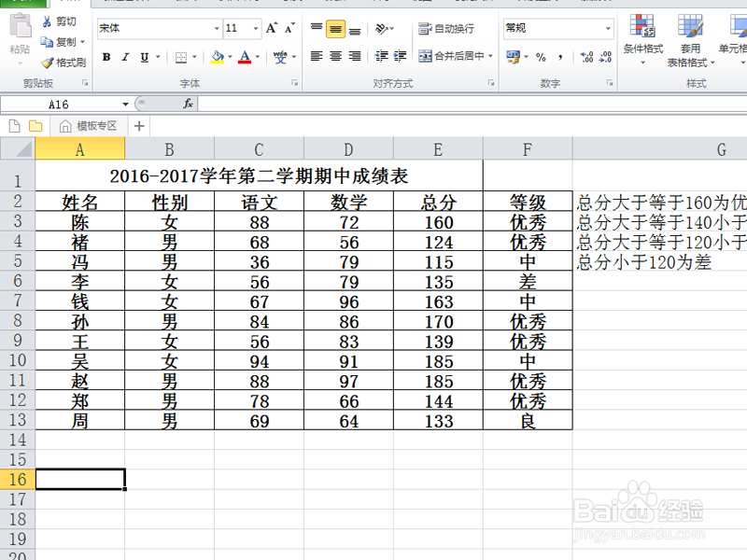Open the Alignment group dialog launcher
The width and height of the screenshot is (747, 560).
pos(491,82)
